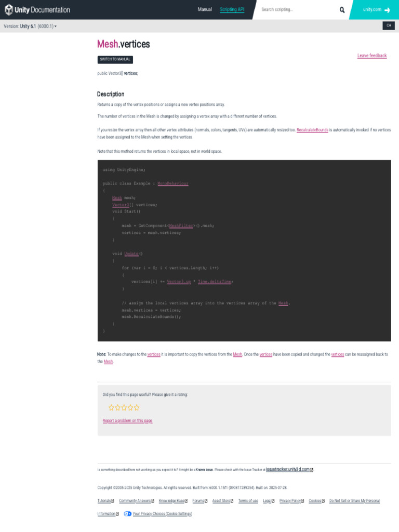Click the first star rating
Viewport: 399px width, 532px height.
(x=111, y=408)
